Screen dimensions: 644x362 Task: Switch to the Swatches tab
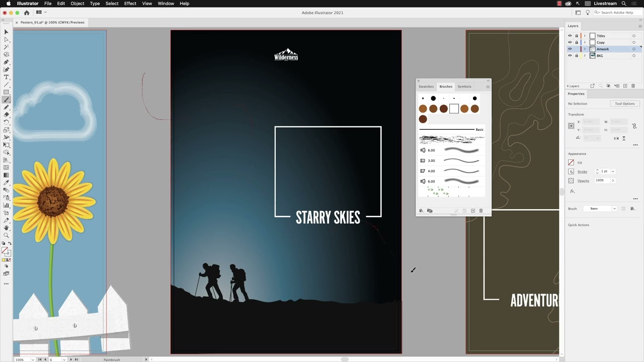tap(426, 86)
